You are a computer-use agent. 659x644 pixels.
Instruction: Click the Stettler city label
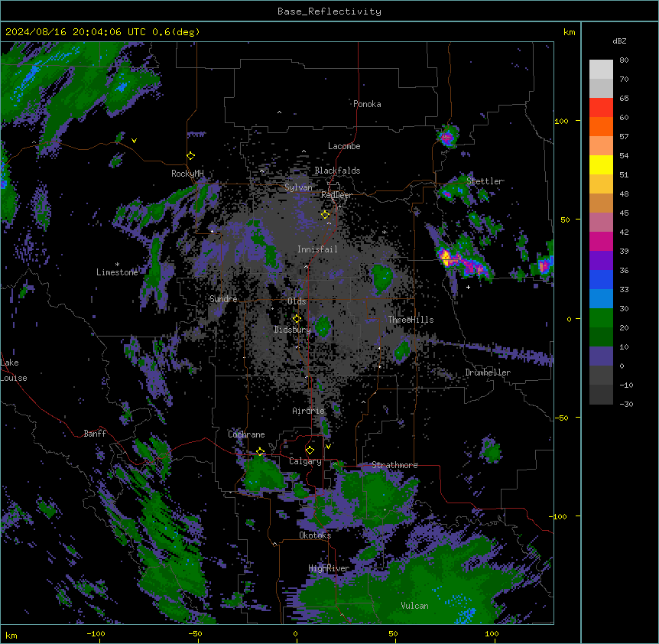485,181
